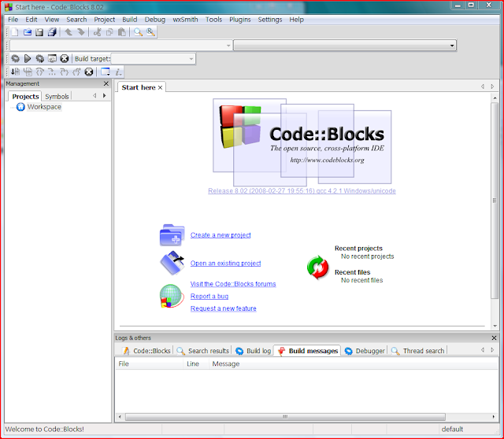This screenshot has width=504, height=439.
Task: Click the New file toolbar icon
Action: tap(15, 32)
